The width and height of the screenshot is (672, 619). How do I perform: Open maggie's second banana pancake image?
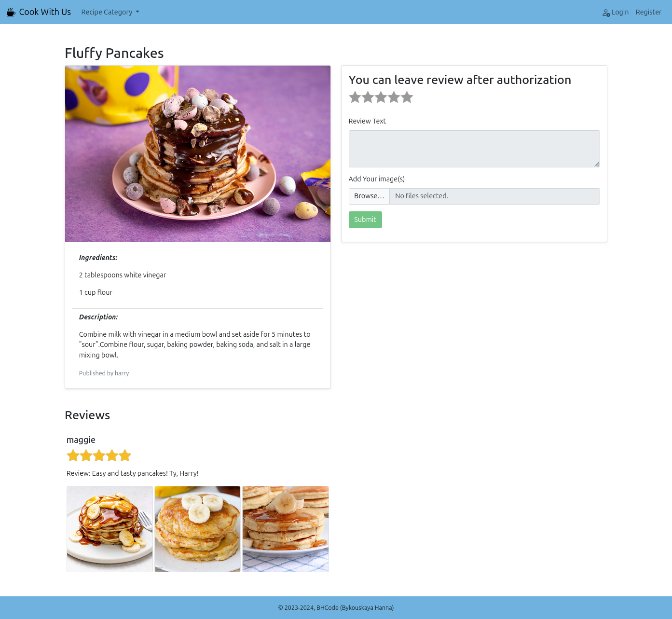[x=198, y=529]
